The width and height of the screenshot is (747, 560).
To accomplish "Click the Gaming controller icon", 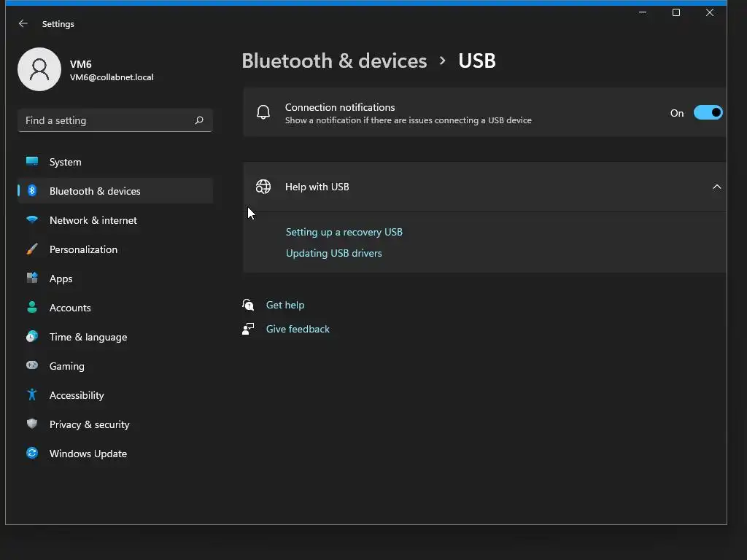I will pyautogui.click(x=32, y=366).
